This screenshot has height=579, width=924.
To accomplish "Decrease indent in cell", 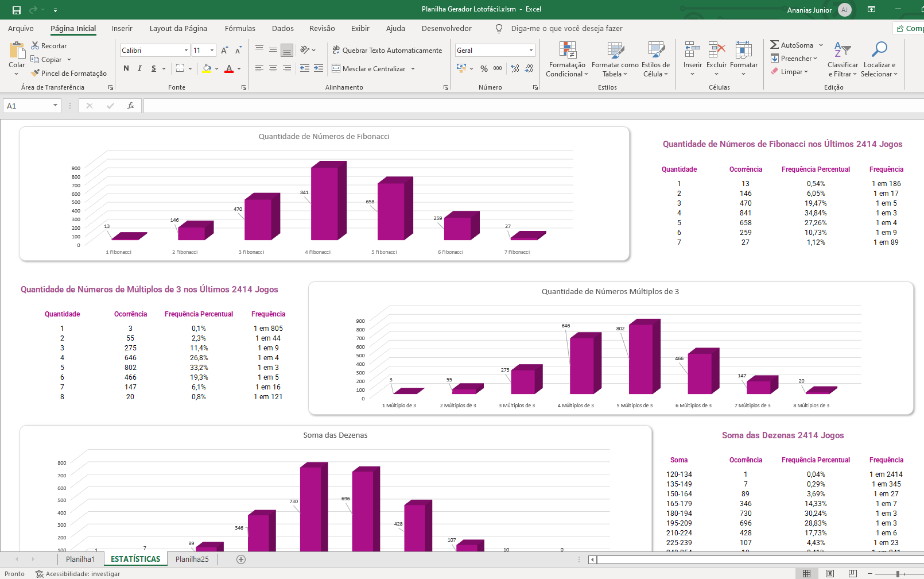I will pyautogui.click(x=305, y=68).
